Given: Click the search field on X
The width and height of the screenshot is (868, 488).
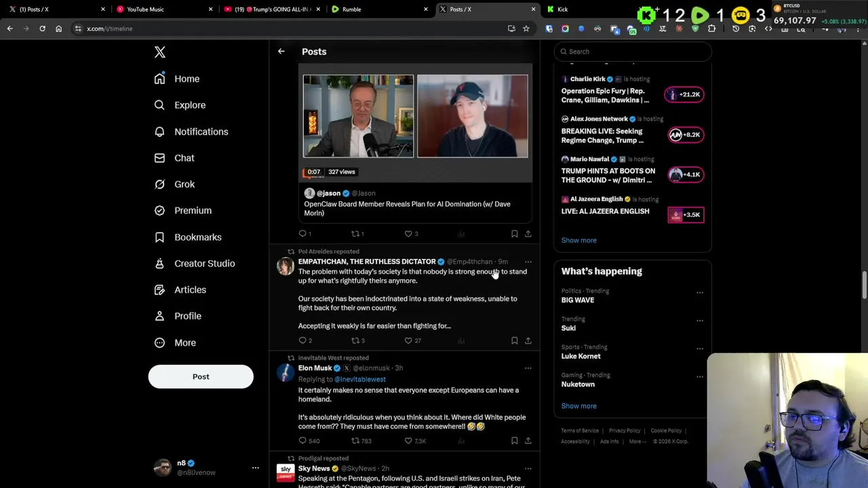Looking at the screenshot, I should (x=633, y=52).
